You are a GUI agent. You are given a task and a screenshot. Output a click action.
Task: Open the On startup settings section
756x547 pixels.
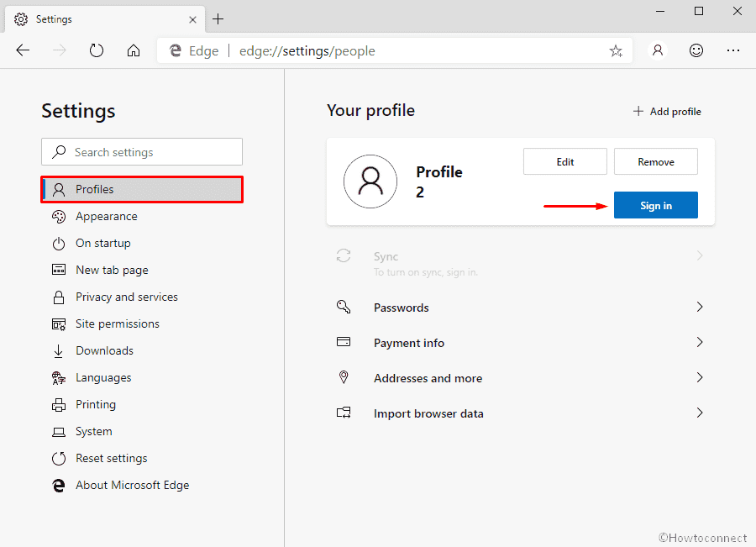(x=103, y=244)
